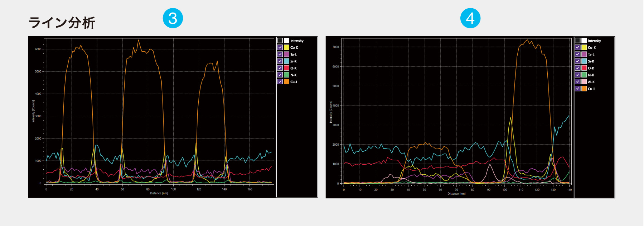Screen dimensions: 644x226
Task: Click white Intensity swatch in left chart legend
Action: 286,41
